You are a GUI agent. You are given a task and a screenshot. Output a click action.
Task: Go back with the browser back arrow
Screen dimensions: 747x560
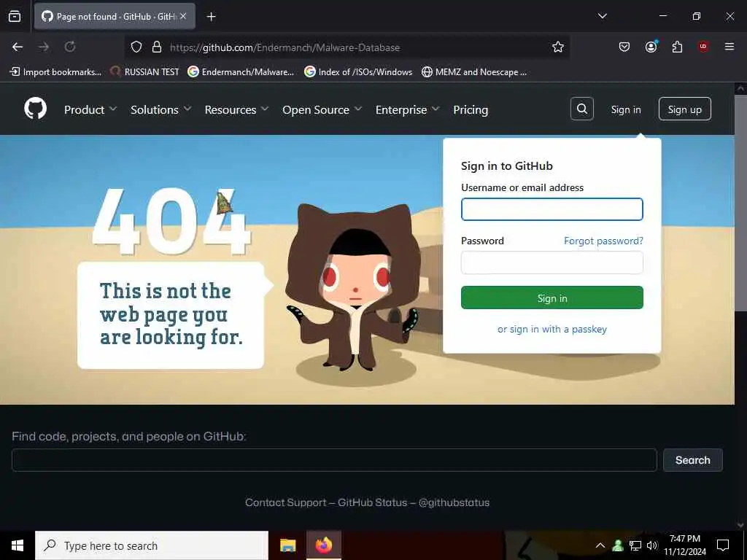[x=18, y=47]
